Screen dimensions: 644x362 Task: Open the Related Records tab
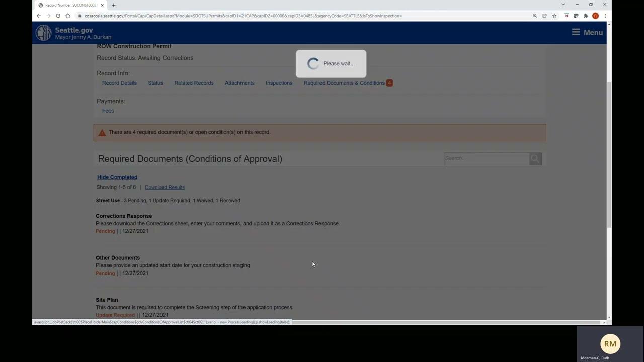[194, 83]
